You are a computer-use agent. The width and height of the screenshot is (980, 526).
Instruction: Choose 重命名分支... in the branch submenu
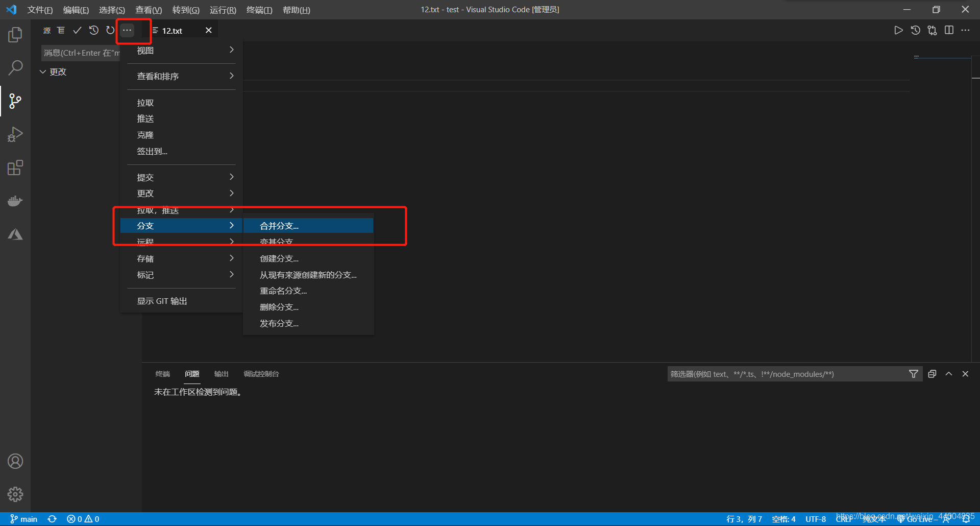coord(308,291)
